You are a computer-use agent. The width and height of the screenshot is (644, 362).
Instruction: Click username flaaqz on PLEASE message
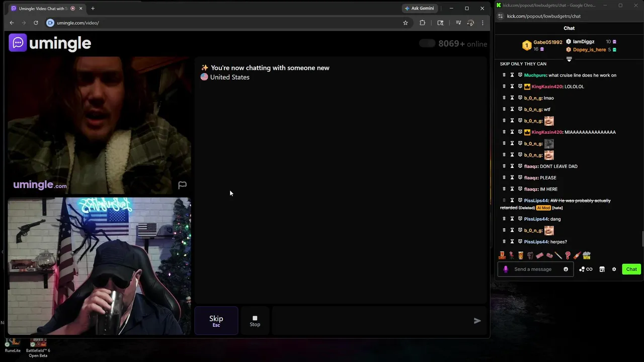531,177
